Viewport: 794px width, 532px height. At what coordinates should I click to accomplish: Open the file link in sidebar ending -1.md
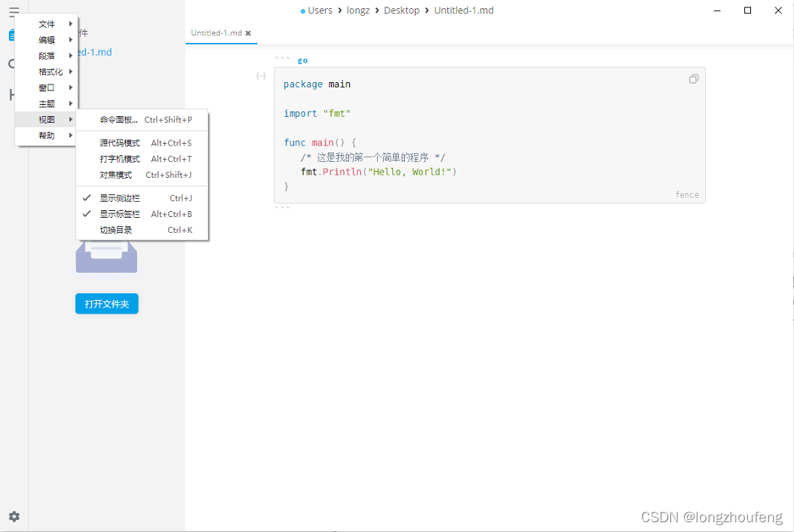(95, 52)
